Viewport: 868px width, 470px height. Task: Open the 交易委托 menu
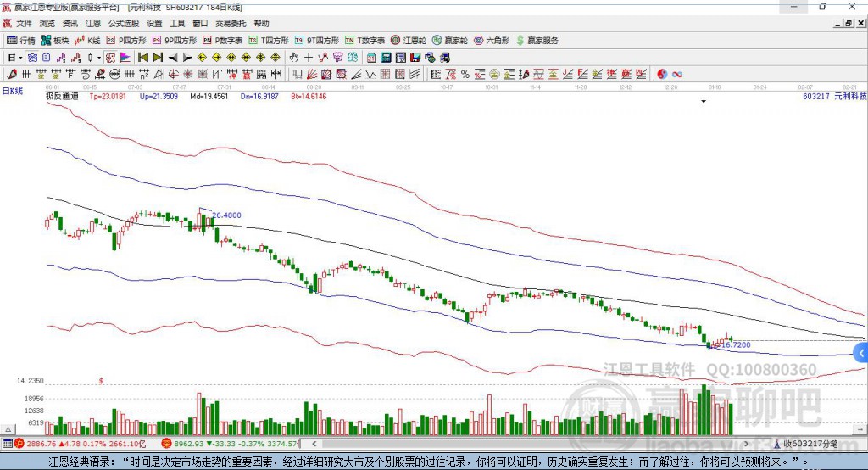click(x=231, y=23)
